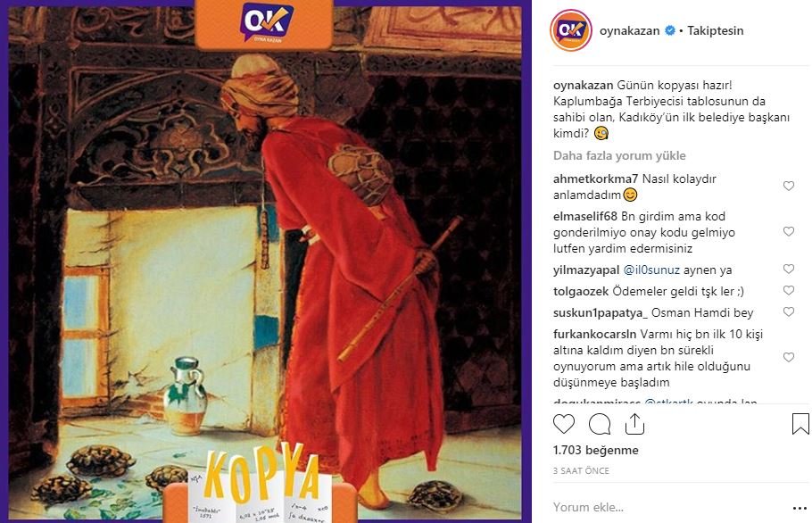Save the post with the bookmark icon
The width and height of the screenshot is (812, 523).
click(x=800, y=424)
